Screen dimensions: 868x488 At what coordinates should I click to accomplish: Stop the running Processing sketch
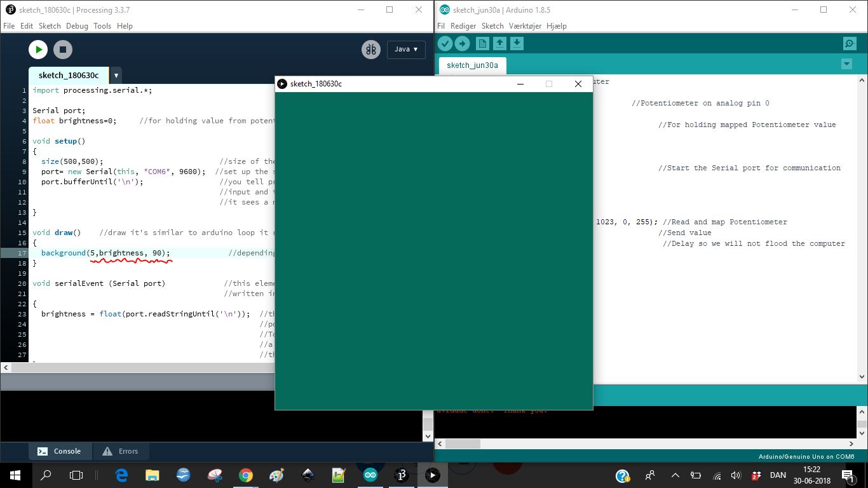62,50
